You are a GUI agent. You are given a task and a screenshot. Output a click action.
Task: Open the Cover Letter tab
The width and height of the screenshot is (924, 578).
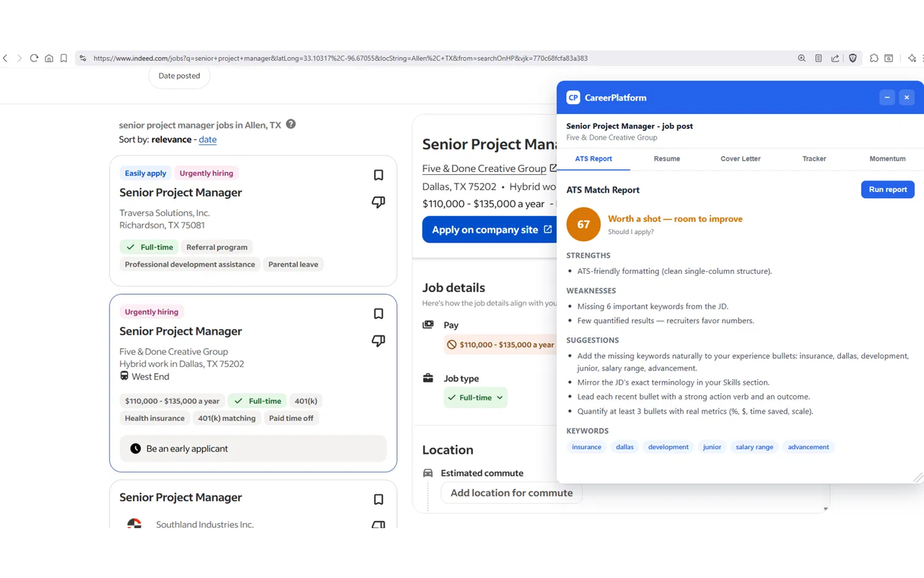pyautogui.click(x=741, y=158)
